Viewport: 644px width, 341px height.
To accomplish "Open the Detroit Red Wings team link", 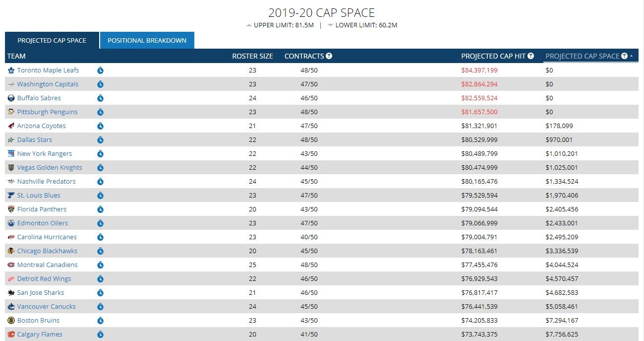I will coord(44,279).
